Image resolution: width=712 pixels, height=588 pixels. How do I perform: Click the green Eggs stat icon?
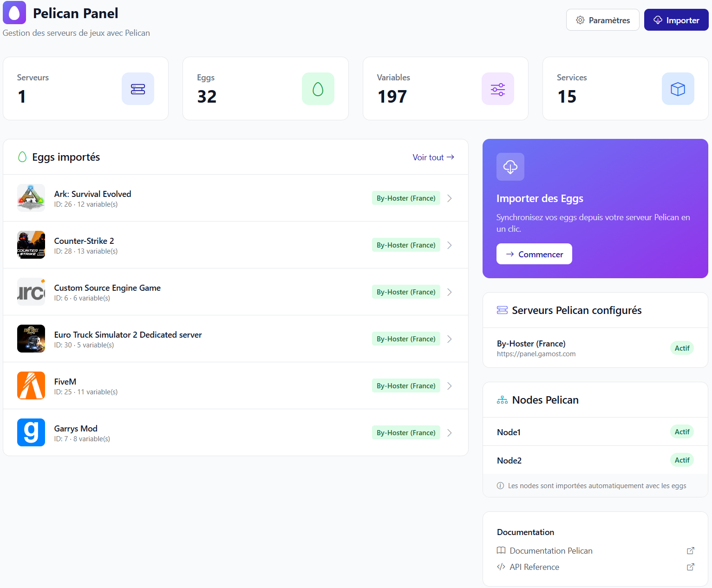tap(318, 89)
